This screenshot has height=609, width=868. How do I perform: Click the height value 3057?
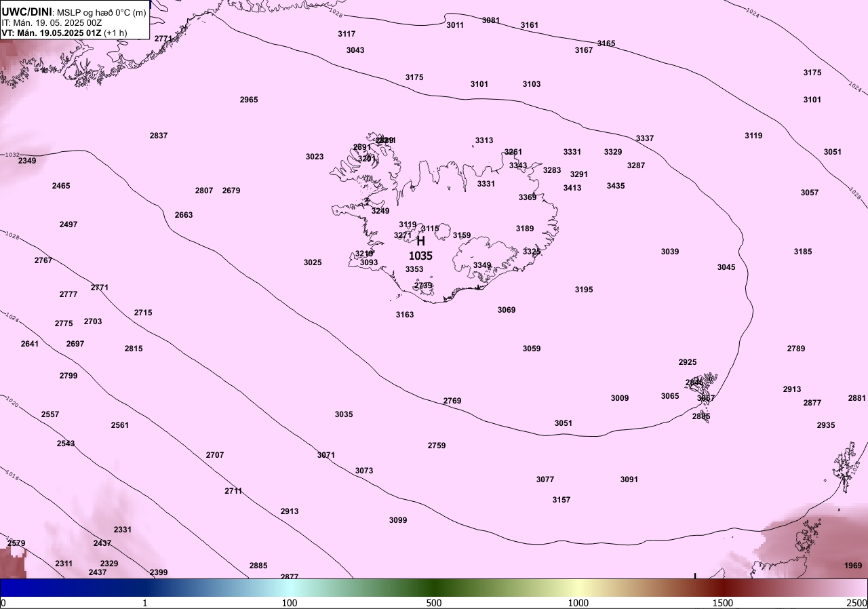(x=810, y=193)
